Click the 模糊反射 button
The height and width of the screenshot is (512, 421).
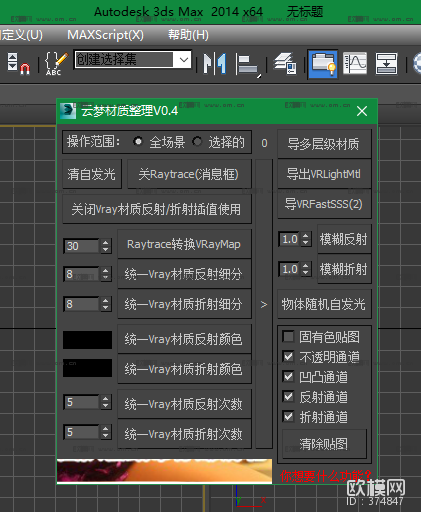pos(344,239)
